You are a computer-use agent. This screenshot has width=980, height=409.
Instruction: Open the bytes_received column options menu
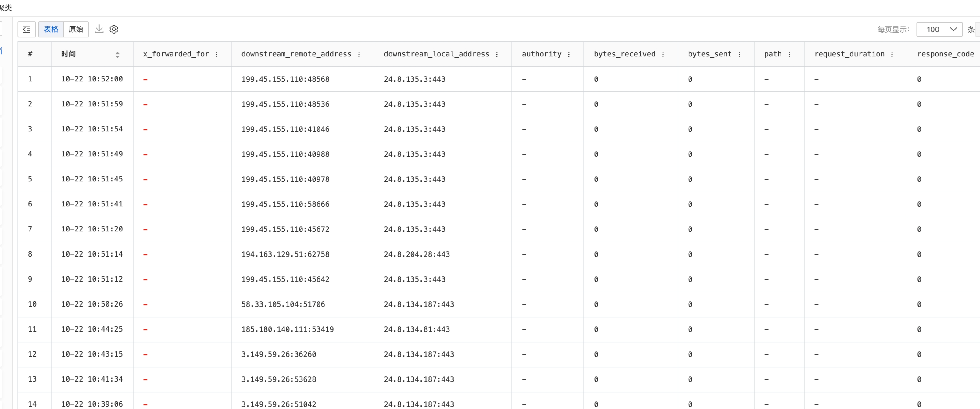663,54
